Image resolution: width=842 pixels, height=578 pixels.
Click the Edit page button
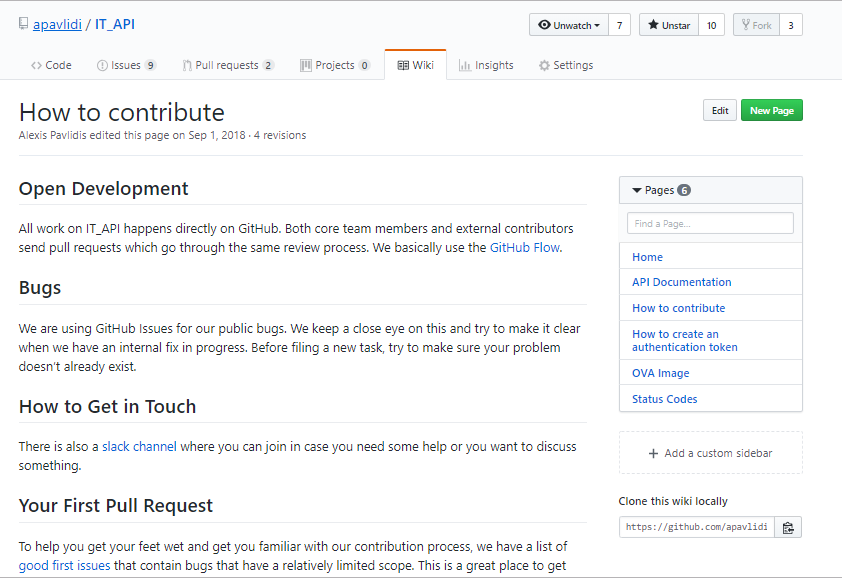click(720, 111)
